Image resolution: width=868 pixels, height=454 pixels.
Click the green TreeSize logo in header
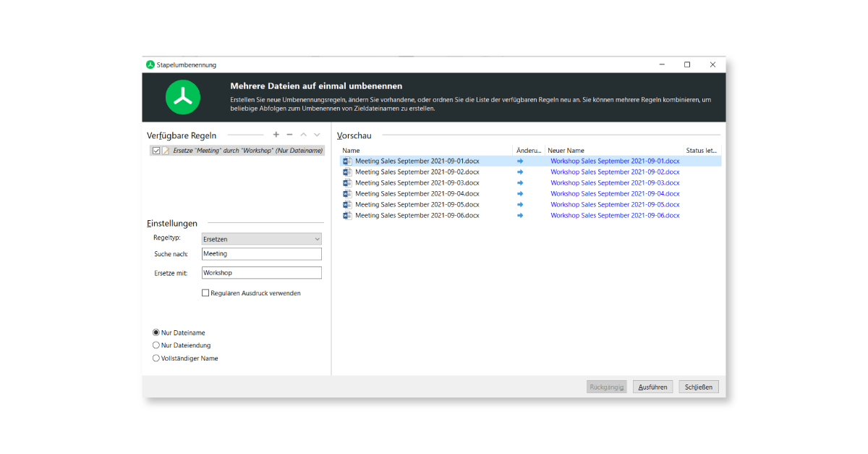click(x=183, y=97)
